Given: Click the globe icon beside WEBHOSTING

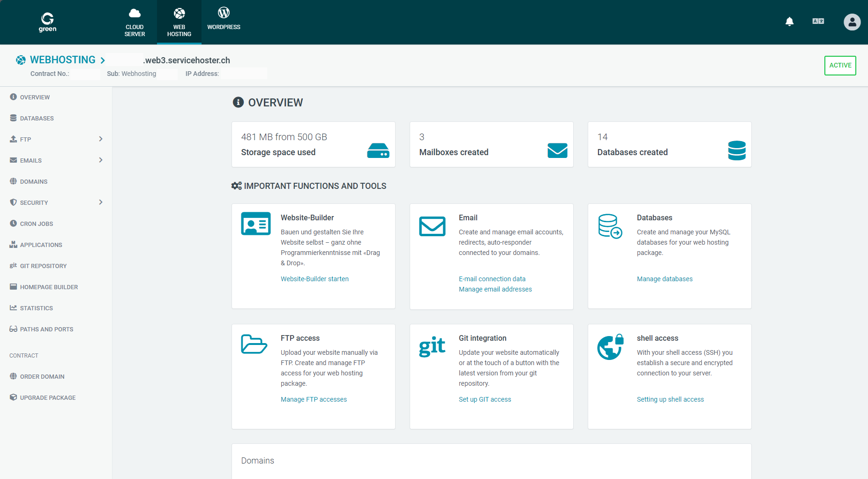Looking at the screenshot, I should [21, 60].
